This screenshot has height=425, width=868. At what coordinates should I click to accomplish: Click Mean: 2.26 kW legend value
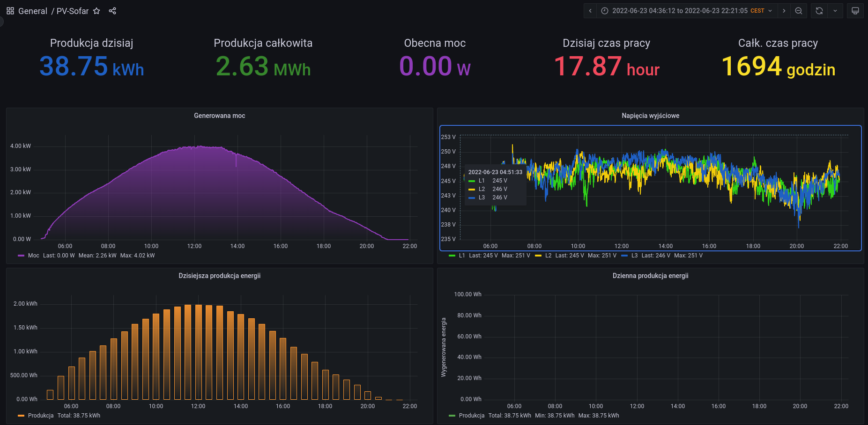[97, 256]
